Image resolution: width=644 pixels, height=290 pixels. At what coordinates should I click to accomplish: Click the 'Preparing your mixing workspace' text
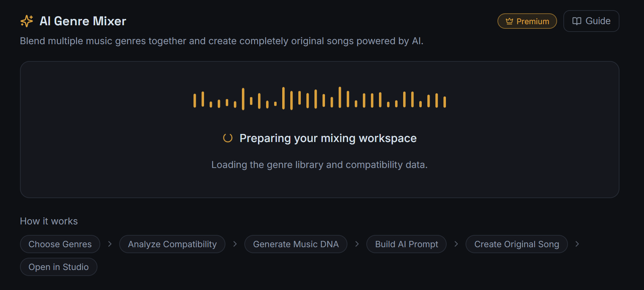tap(328, 138)
